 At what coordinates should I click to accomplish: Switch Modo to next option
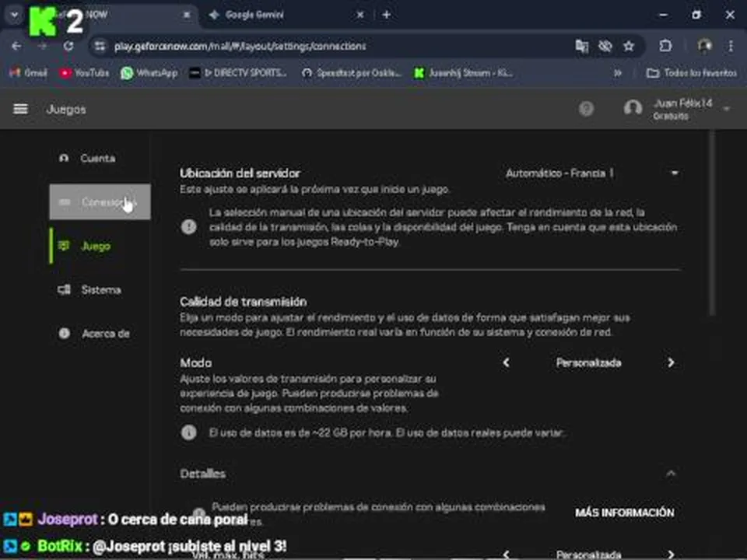click(x=671, y=363)
